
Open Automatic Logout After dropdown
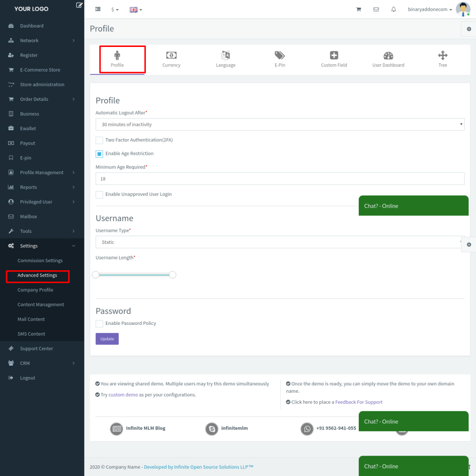coord(280,125)
